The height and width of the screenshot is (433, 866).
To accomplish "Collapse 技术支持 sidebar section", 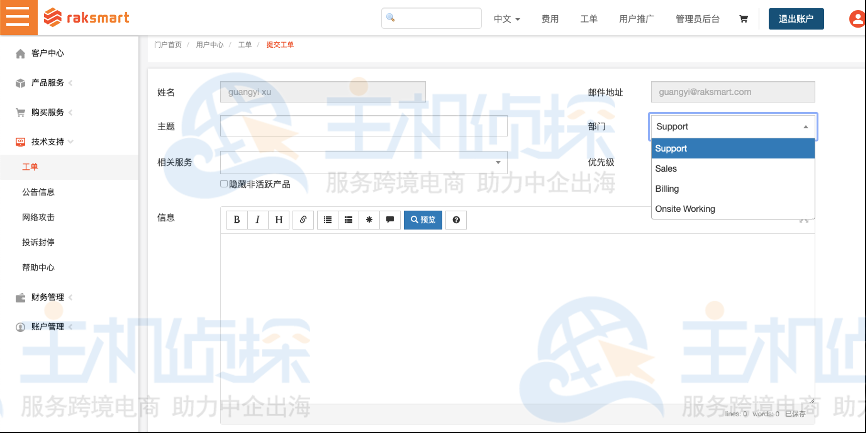I will click(x=71, y=142).
